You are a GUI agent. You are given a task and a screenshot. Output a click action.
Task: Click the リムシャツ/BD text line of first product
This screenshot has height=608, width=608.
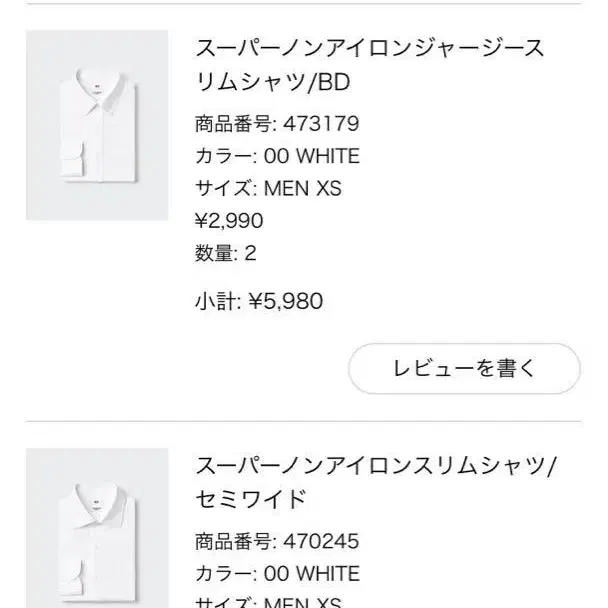point(273,82)
